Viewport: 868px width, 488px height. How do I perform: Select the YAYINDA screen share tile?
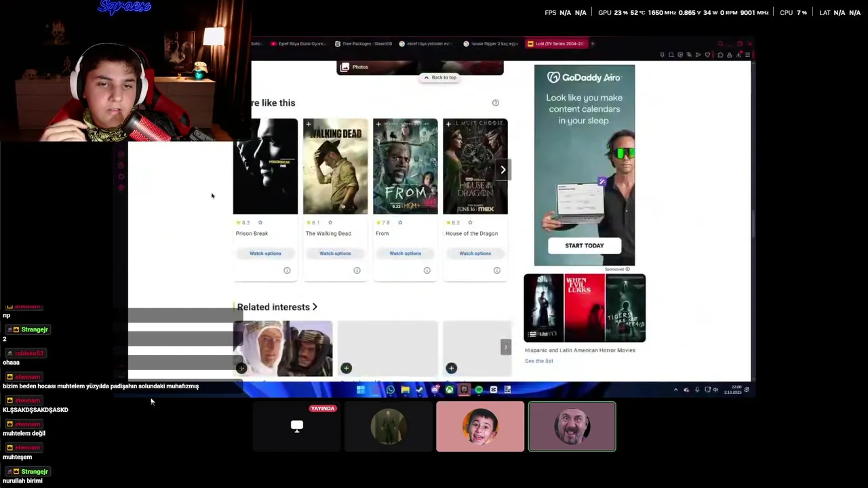click(296, 426)
